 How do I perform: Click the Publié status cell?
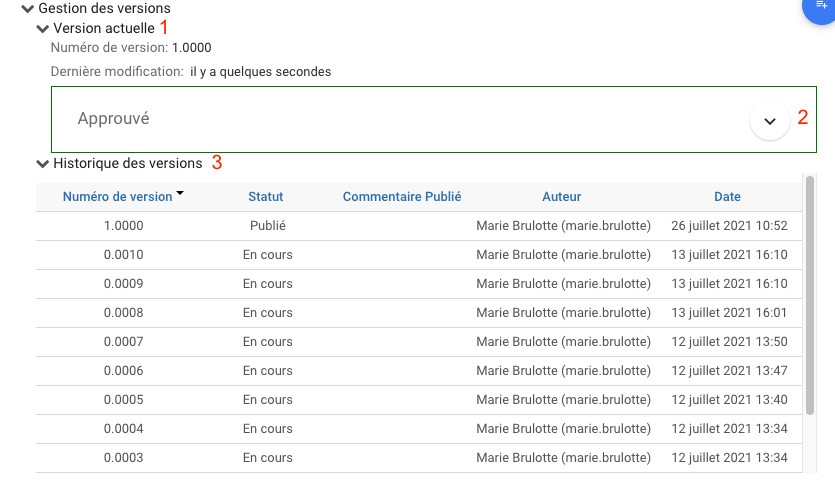(268, 226)
